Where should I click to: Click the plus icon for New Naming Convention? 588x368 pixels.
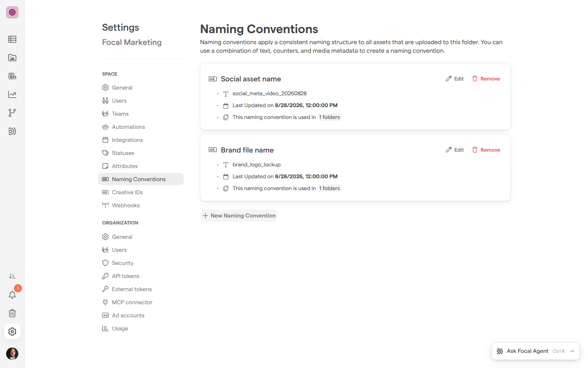point(205,215)
